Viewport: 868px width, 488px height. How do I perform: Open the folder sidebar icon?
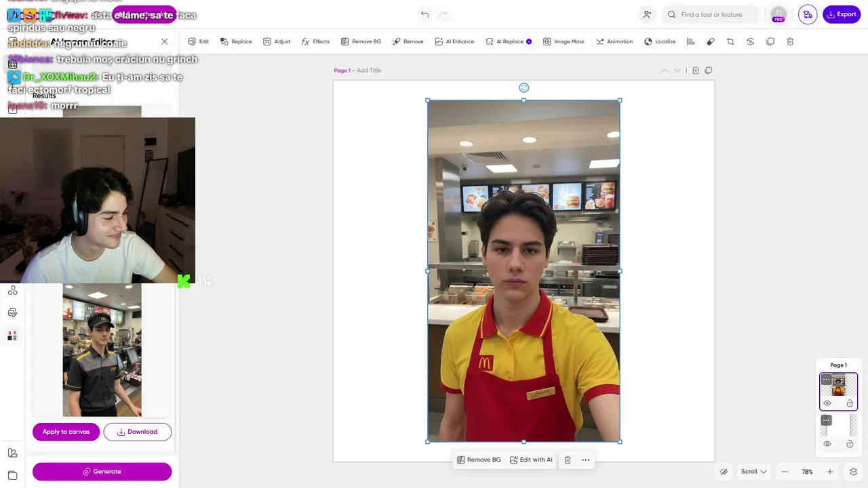12,475
